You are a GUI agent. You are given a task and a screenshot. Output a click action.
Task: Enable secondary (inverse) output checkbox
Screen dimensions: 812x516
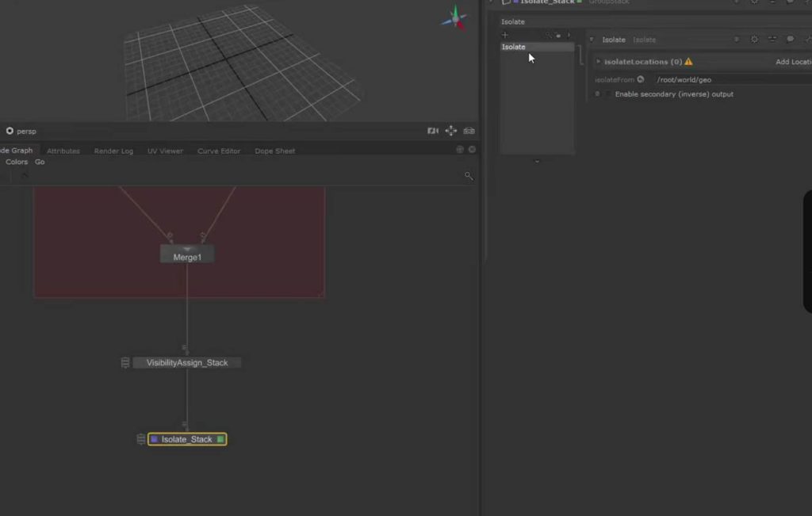click(608, 94)
